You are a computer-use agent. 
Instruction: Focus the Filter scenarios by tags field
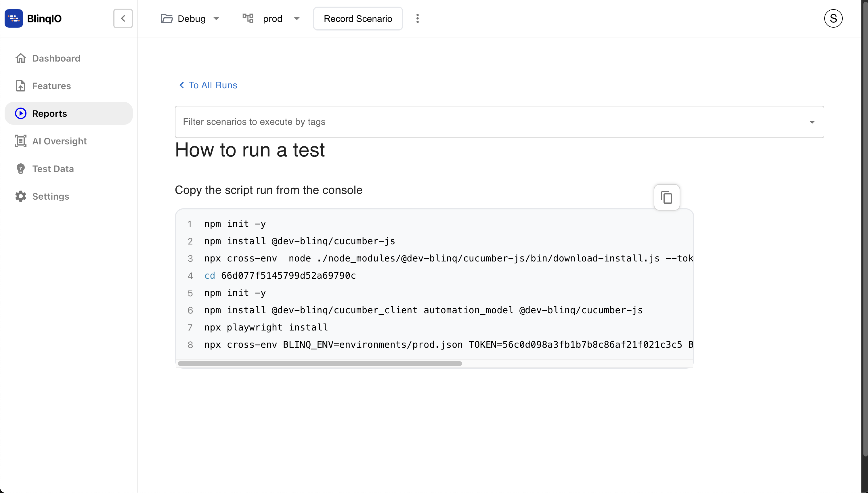(x=499, y=122)
